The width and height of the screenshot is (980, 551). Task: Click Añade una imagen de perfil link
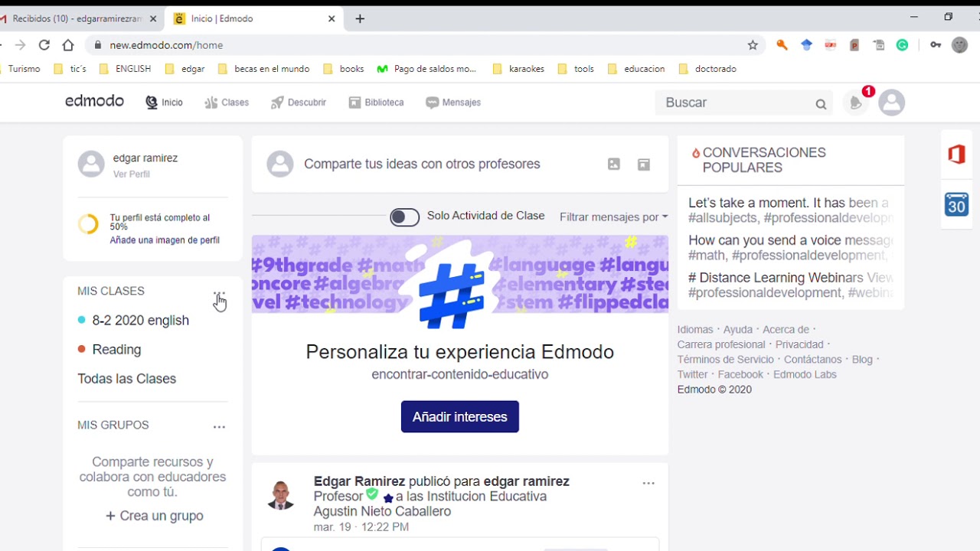pyautogui.click(x=165, y=240)
